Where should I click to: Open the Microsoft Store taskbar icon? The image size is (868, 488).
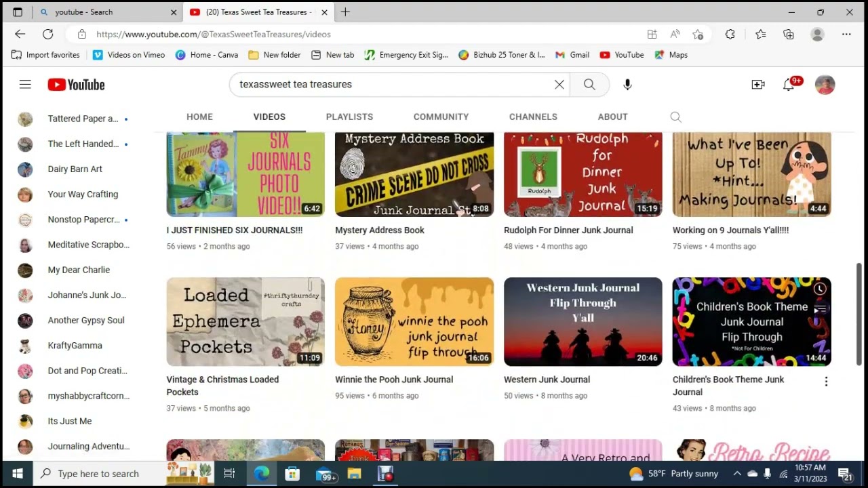(292, 474)
